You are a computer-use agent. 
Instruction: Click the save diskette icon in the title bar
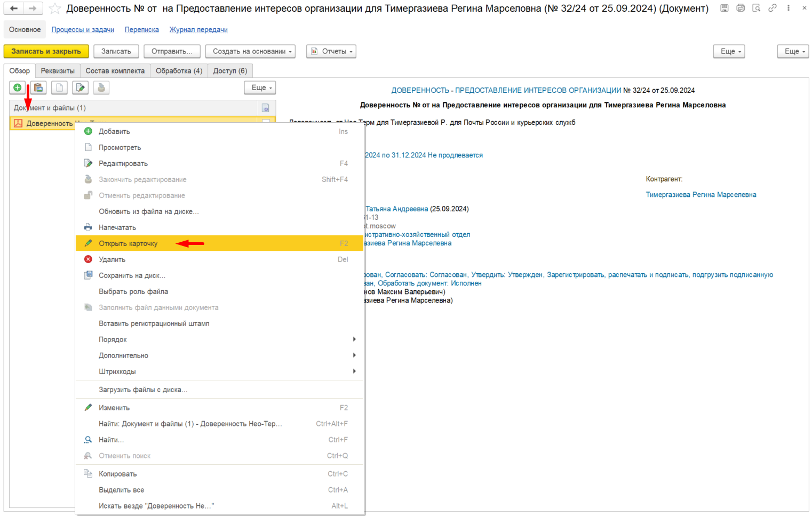(x=725, y=8)
